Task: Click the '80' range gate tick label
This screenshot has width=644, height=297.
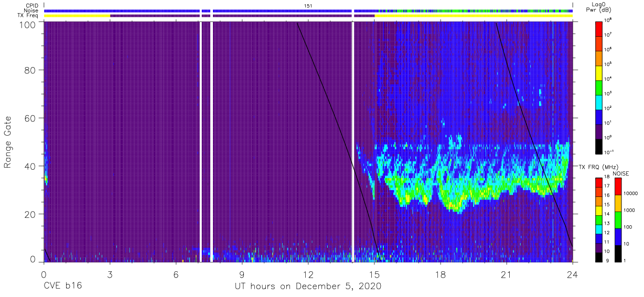Action: coord(29,71)
